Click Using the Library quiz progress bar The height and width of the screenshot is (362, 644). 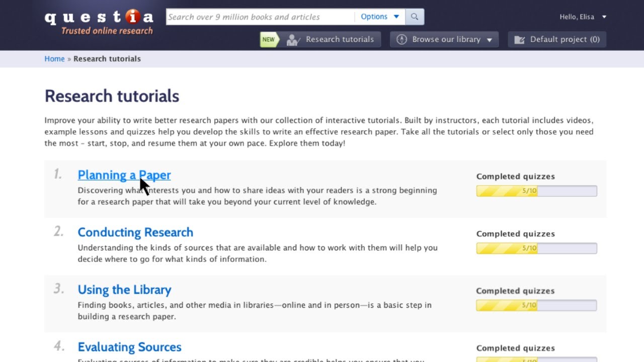click(x=537, y=306)
